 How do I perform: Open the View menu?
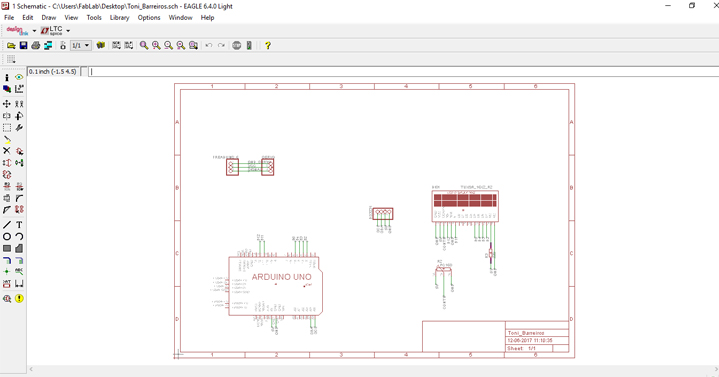(x=71, y=17)
